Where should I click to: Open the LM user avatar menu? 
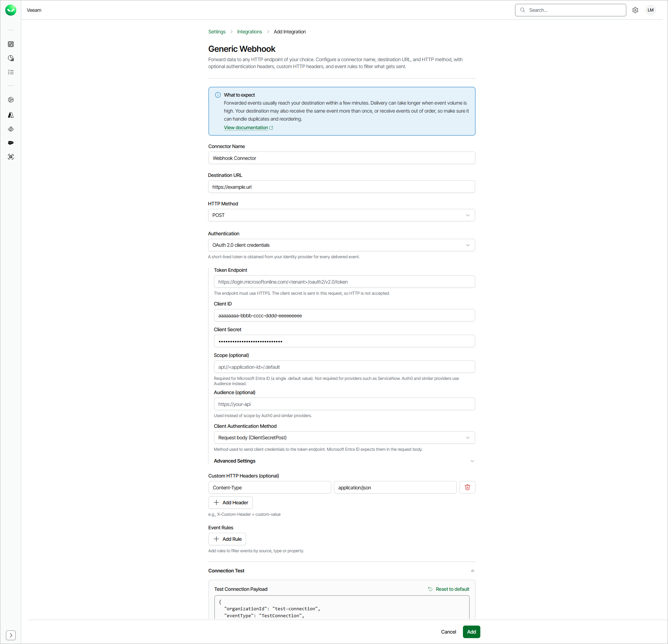click(651, 10)
